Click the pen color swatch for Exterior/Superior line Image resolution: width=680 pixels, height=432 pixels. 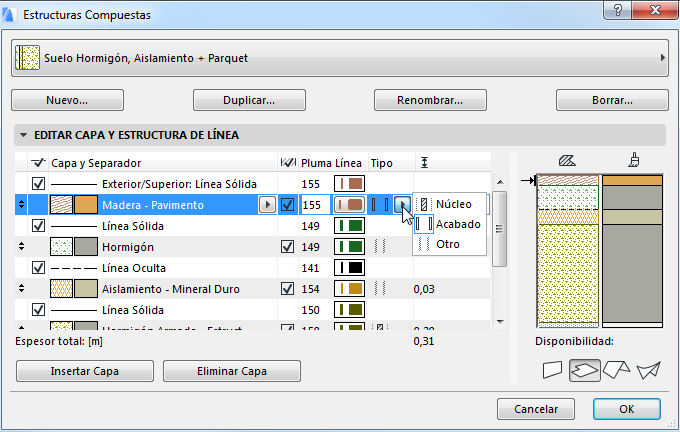pos(349,183)
